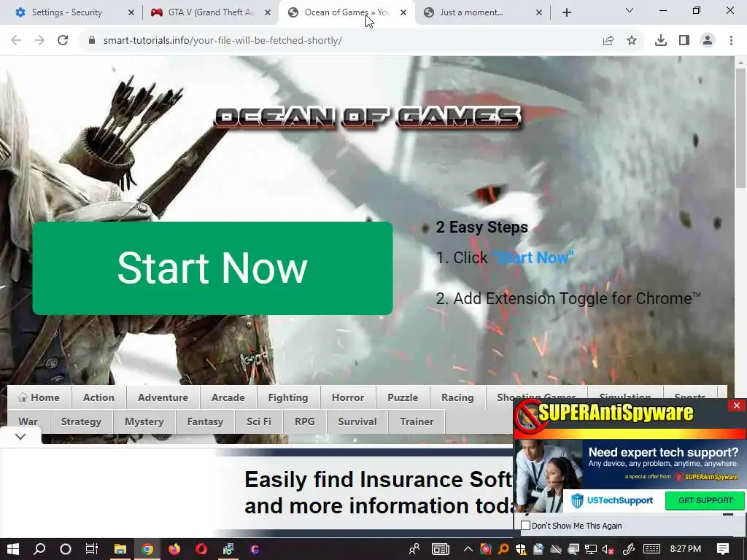This screenshot has height=560, width=747.
Task: Click the muted volume tray icon
Action: [x=608, y=550]
